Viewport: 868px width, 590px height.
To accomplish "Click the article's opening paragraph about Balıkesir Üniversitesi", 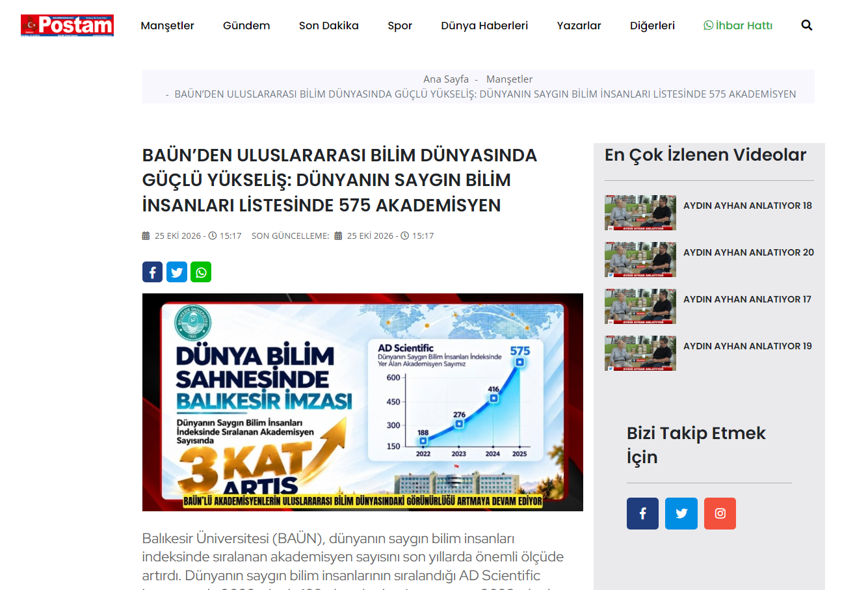I will (353, 561).
